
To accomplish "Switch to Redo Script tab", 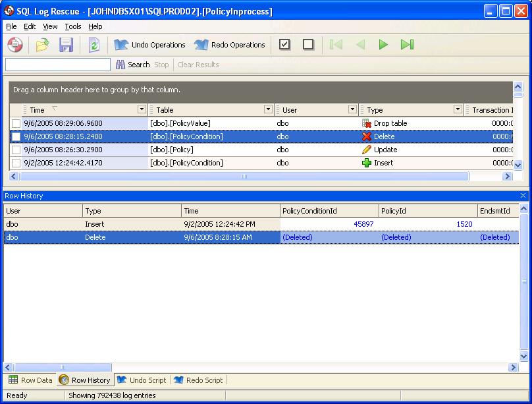I will [x=198, y=380].
